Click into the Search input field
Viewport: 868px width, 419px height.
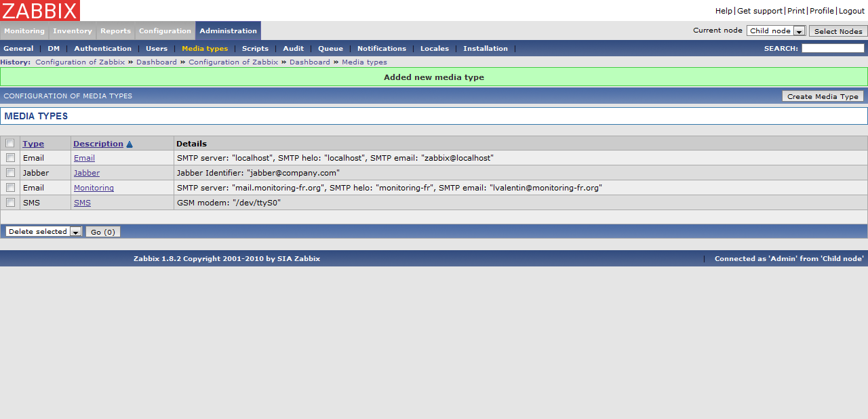(x=833, y=48)
